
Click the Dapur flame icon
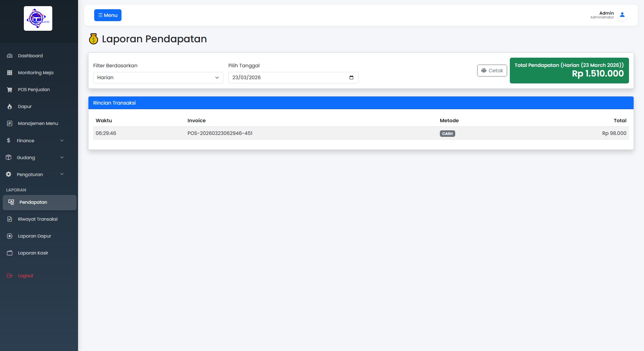coord(10,106)
